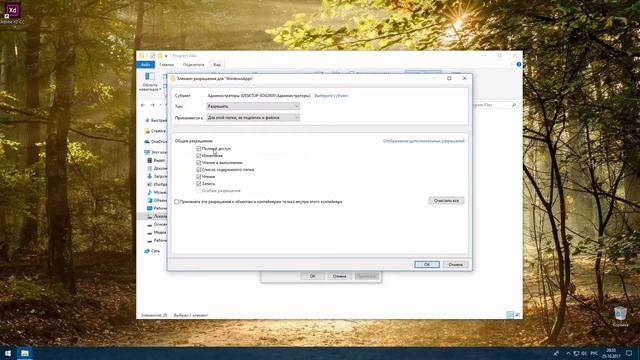Toggle 'Список содержимого папки' checkbox

(x=199, y=169)
